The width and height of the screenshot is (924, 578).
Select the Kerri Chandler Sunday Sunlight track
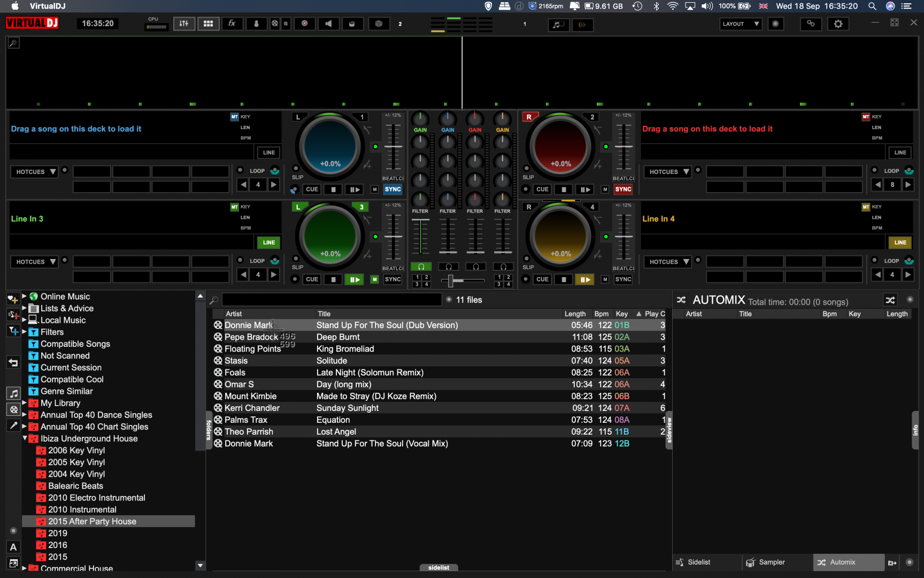coord(440,408)
